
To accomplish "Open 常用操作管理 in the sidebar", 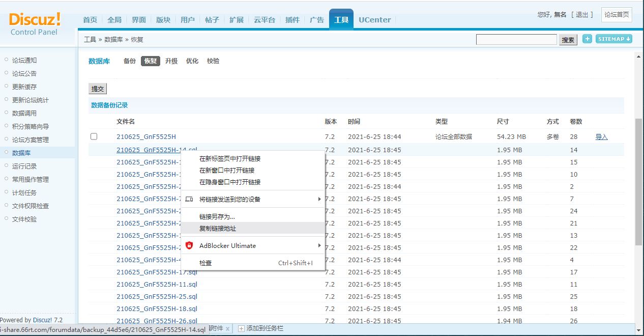I will pyautogui.click(x=31, y=179).
